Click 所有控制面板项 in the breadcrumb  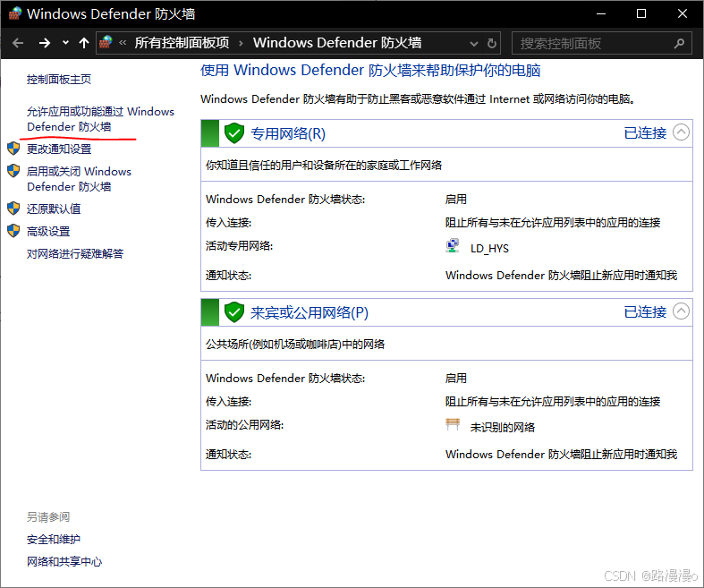182,43
